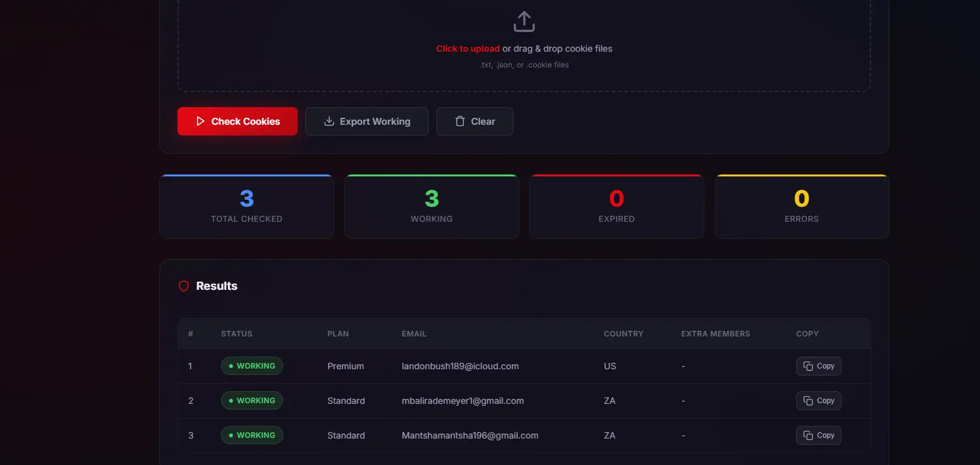Click the Premium plan cell
Image resolution: width=980 pixels, height=465 pixels.
point(346,366)
